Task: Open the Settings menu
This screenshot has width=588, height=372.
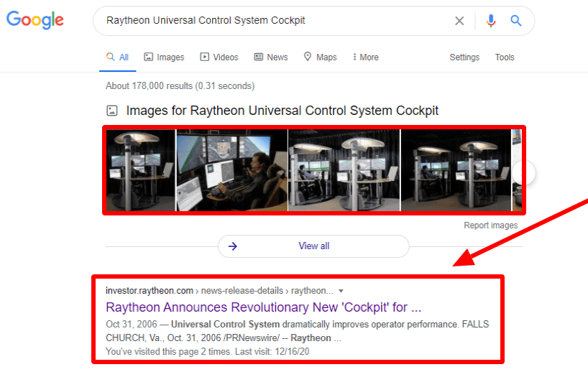Action: [x=464, y=57]
